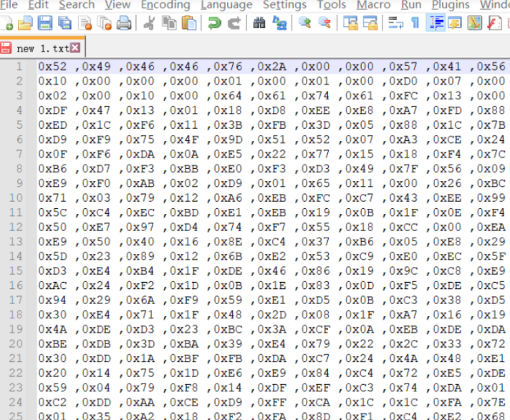Open Find with the binoculars icon

259,23
